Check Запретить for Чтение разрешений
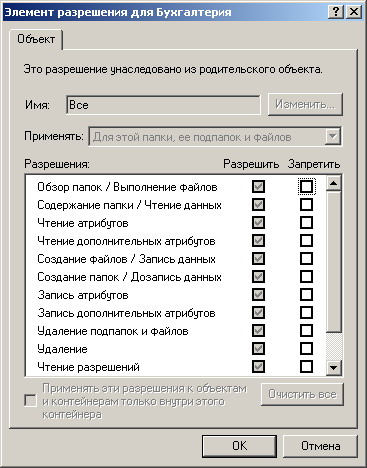This screenshot has height=468, width=367. tap(306, 367)
